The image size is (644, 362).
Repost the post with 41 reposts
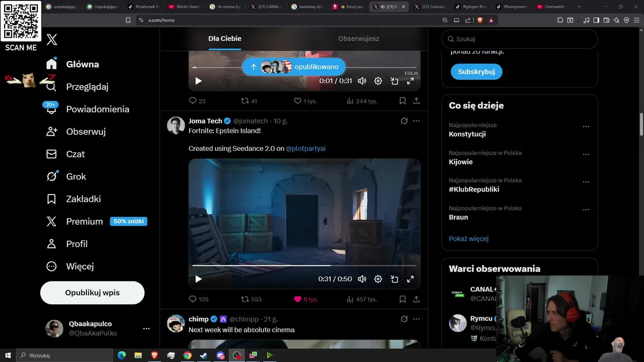[249, 101]
